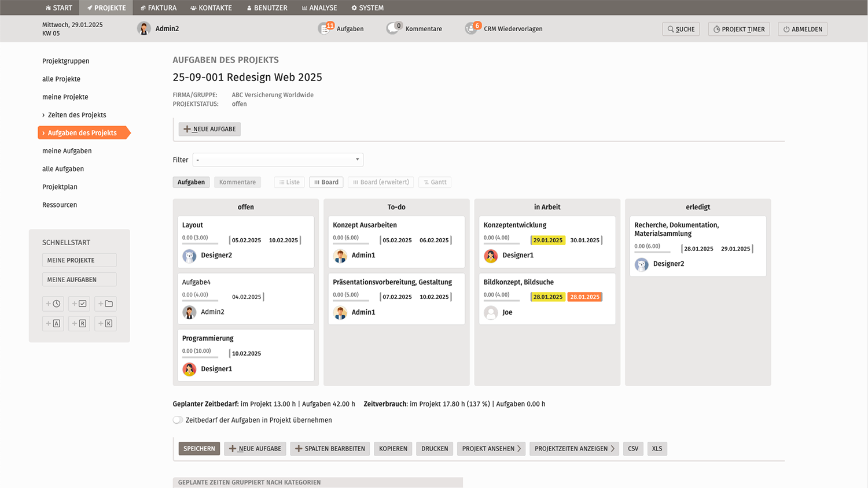This screenshot has height=488, width=868.
Task: Click Joe's avatar on the Bildkonzept card
Action: 491,312
